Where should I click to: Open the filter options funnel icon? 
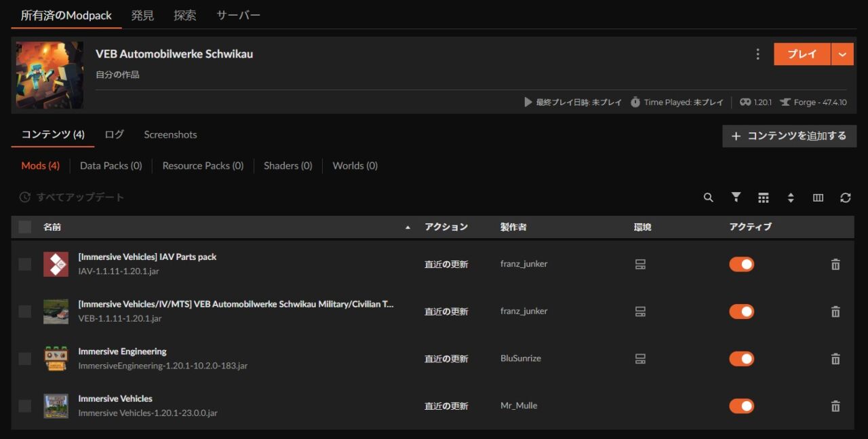736,197
